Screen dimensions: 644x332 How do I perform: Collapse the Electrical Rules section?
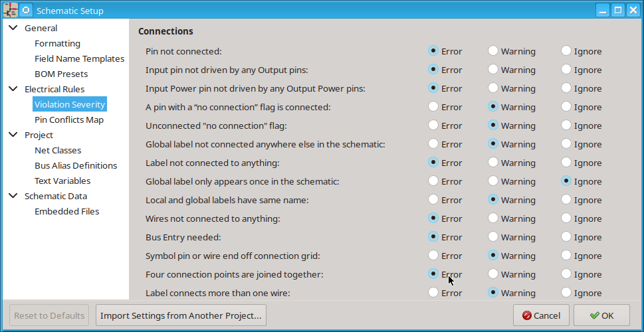coord(13,89)
